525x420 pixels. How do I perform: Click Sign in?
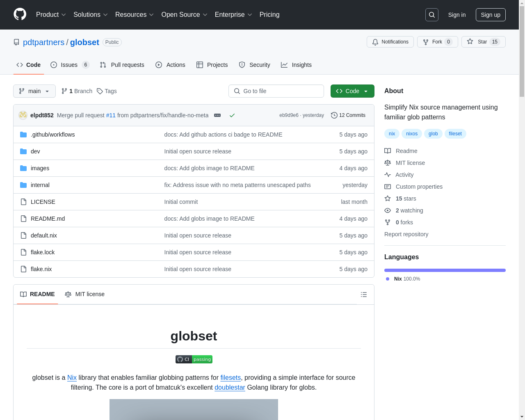coord(457,15)
